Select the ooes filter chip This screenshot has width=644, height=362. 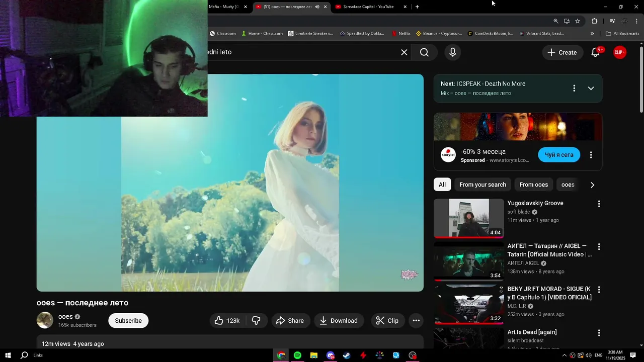pyautogui.click(x=568, y=185)
